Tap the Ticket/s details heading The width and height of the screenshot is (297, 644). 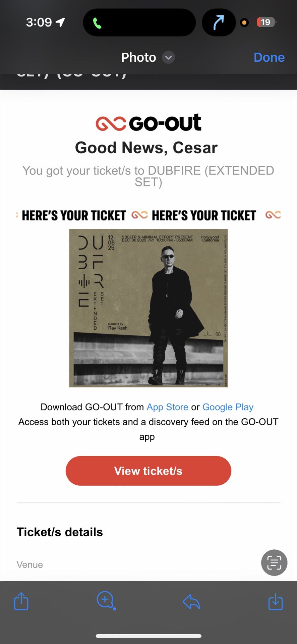pyautogui.click(x=60, y=532)
